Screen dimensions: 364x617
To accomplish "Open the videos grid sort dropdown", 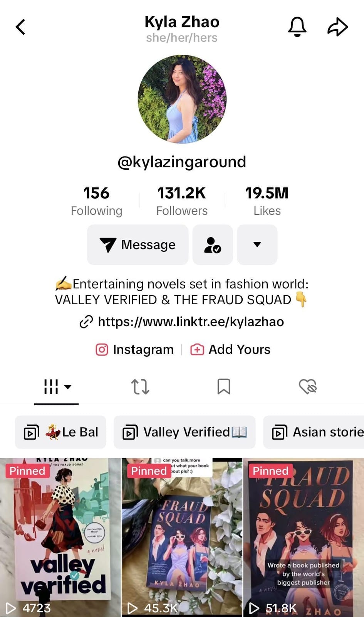I will click(x=57, y=386).
